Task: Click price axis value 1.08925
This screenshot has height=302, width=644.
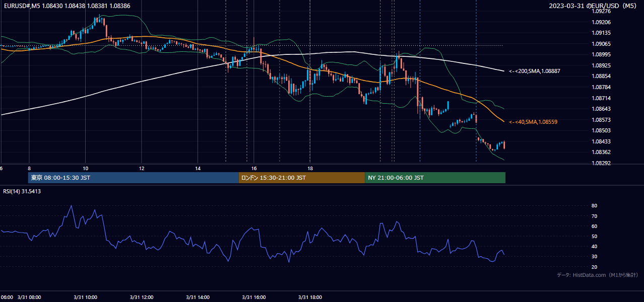Action: (601, 65)
